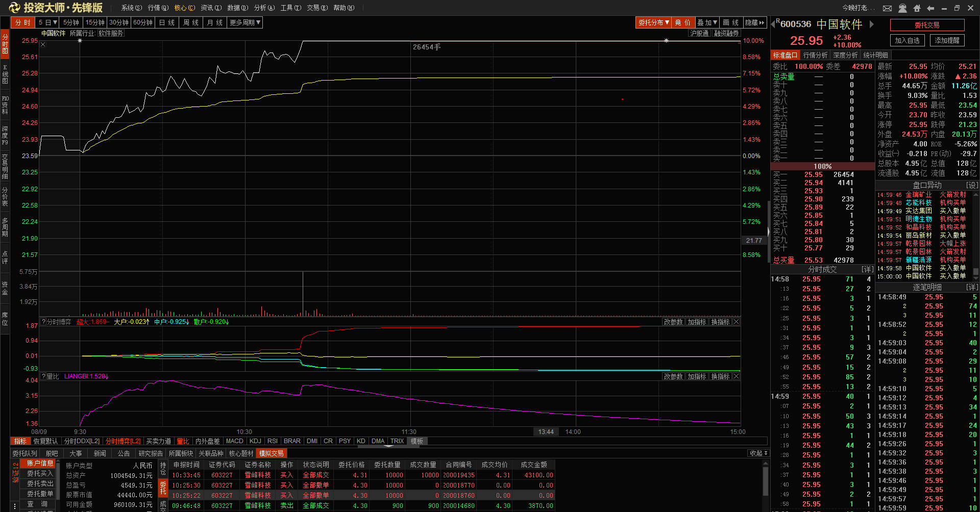The height and width of the screenshot is (512, 980).
Task: Open the 交易明细 sidebar item
Action: point(5,166)
